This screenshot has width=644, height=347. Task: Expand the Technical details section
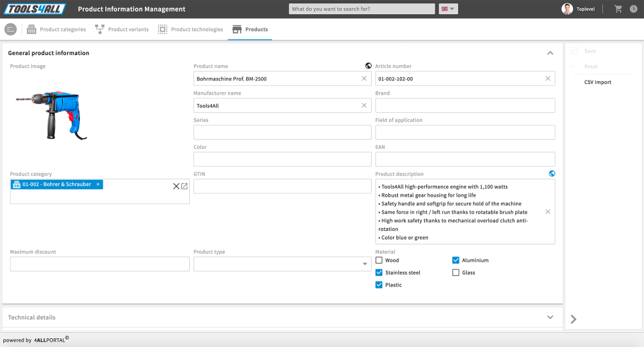tap(550, 317)
